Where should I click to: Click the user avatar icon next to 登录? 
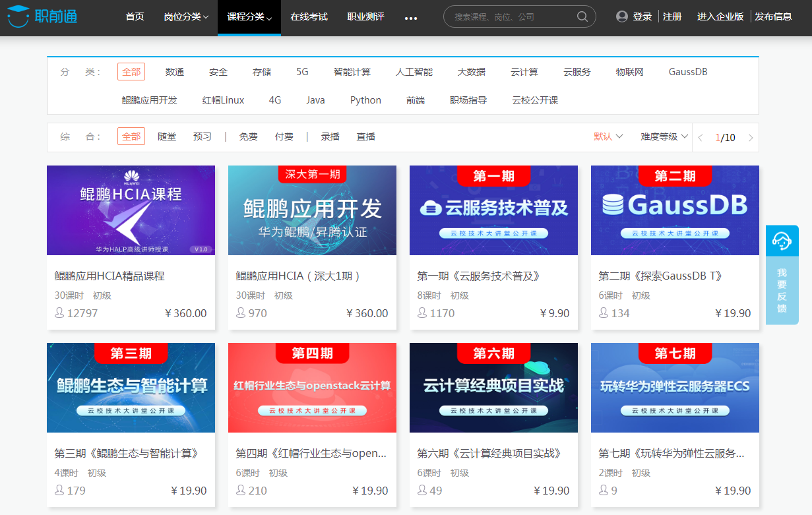tap(622, 16)
